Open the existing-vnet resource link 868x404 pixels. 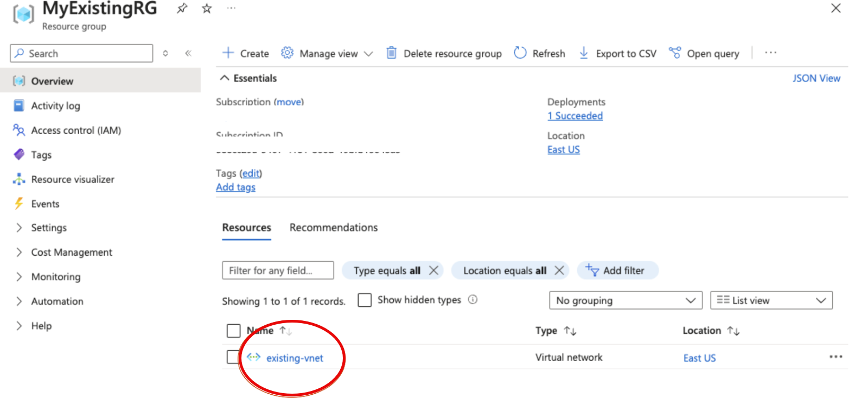click(295, 358)
